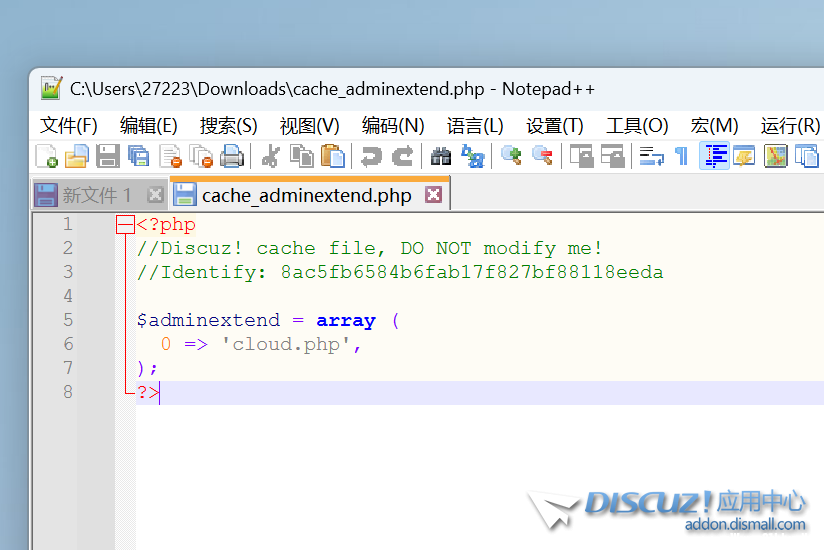The width and height of the screenshot is (824, 550).
Task: Click the Undo arrow icon
Action: 371,156
